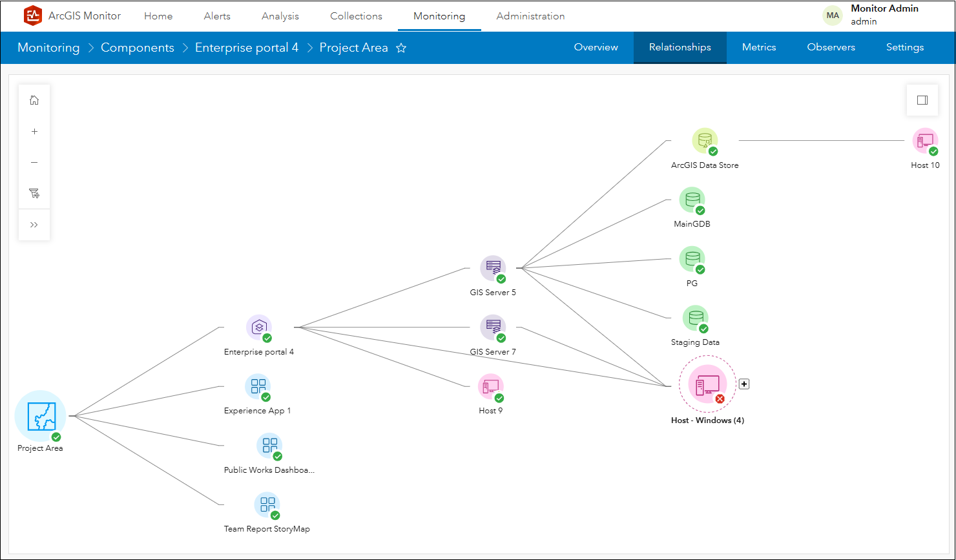Image resolution: width=956 pixels, height=560 pixels.
Task: Switch to the Metrics tab
Action: click(x=759, y=47)
